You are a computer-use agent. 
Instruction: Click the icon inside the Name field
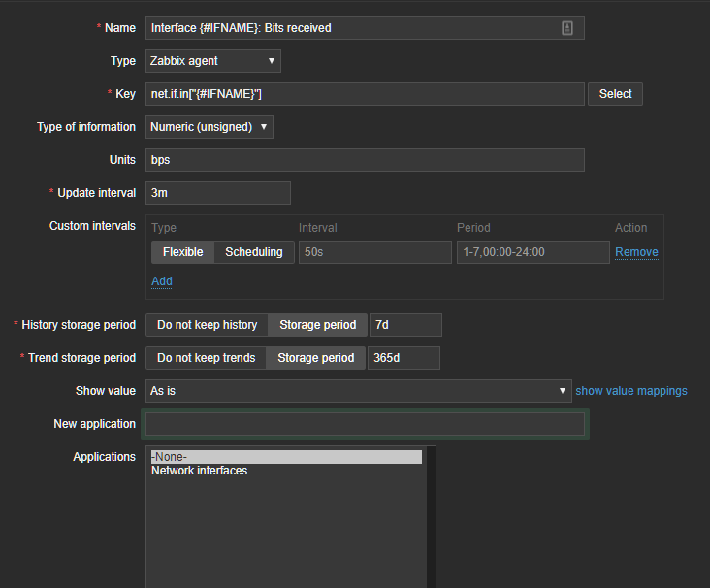pos(567,28)
